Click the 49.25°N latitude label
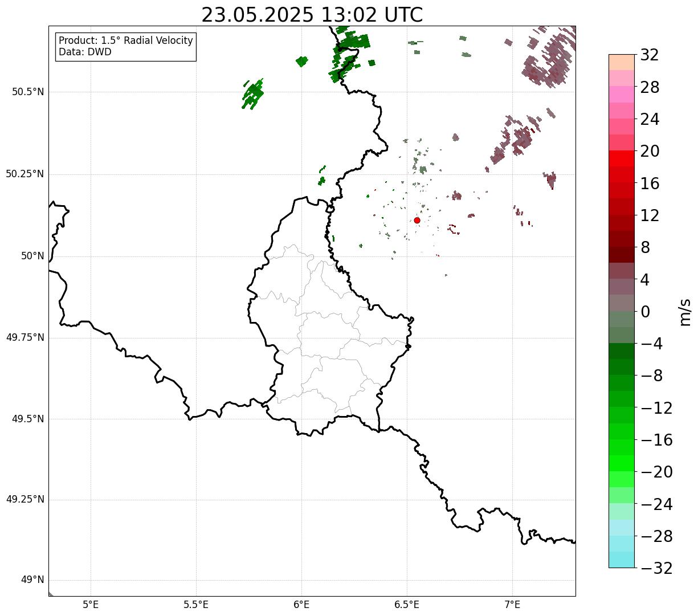Screen dimensions: 698x616 click(25, 500)
